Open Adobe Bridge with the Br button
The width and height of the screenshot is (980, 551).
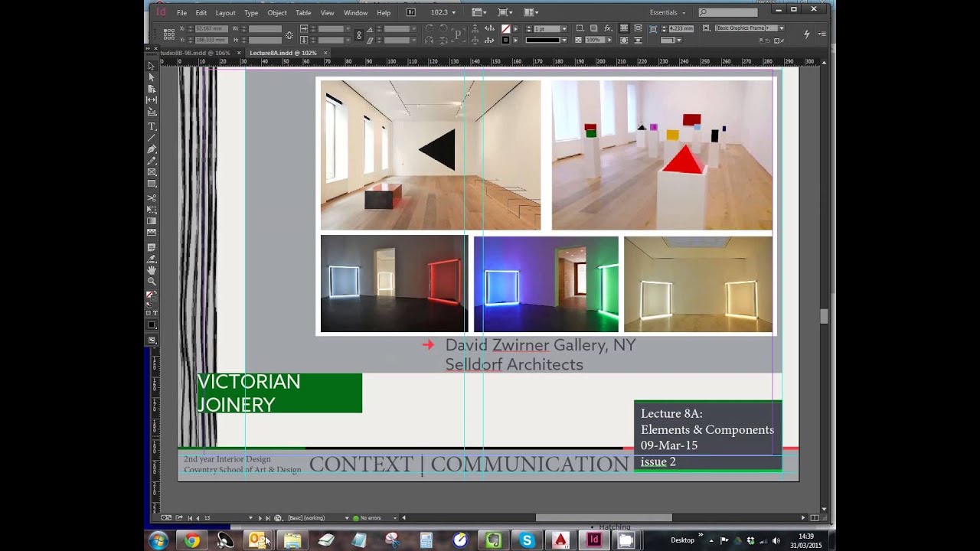pyautogui.click(x=411, y=12)
